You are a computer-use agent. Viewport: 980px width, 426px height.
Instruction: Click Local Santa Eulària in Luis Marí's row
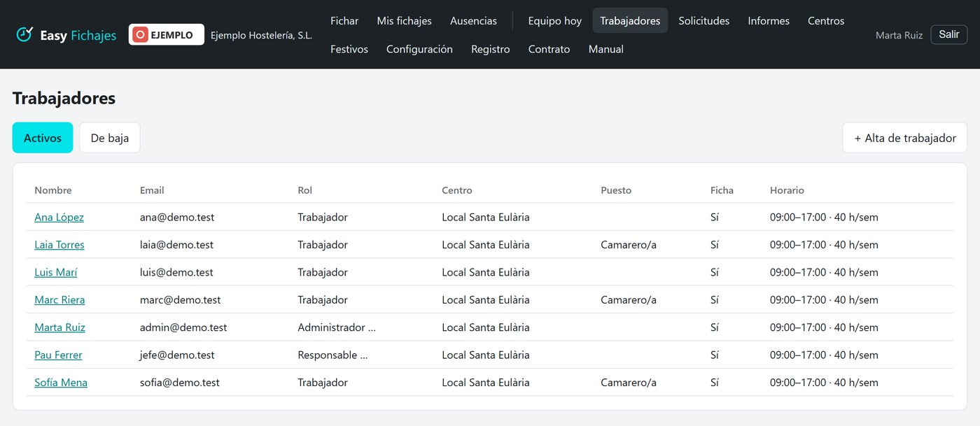(486, 272)
